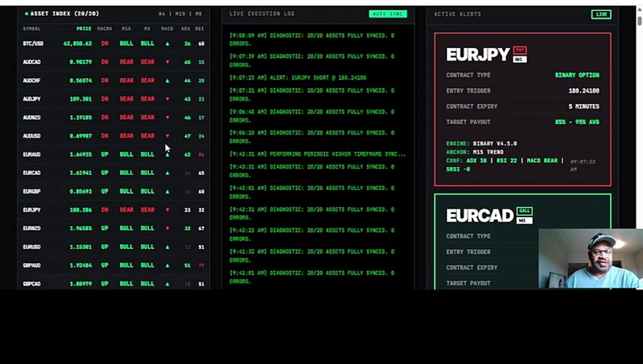This screenshot has width=643, height=364.
Task: Sort by the PRICE column header
Action: [84, 29]
